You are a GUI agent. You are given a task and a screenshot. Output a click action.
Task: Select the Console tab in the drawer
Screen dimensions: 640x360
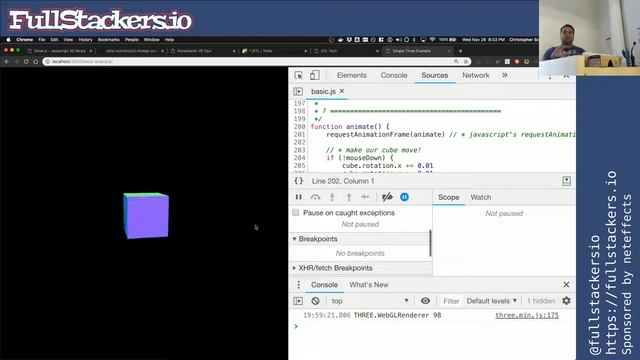(x=324, y=285)
